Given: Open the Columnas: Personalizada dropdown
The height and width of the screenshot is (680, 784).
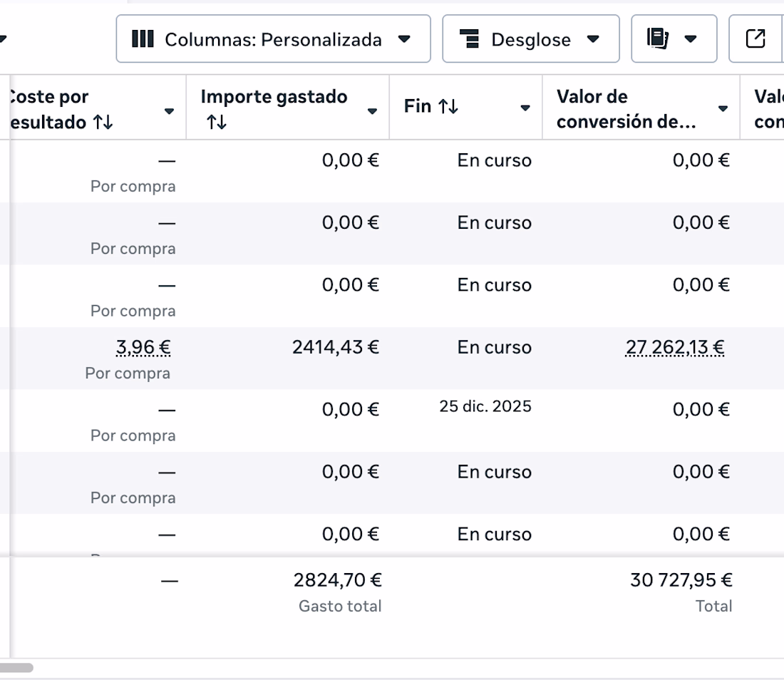Looking at the screenshot, I should tap(273, 39).
